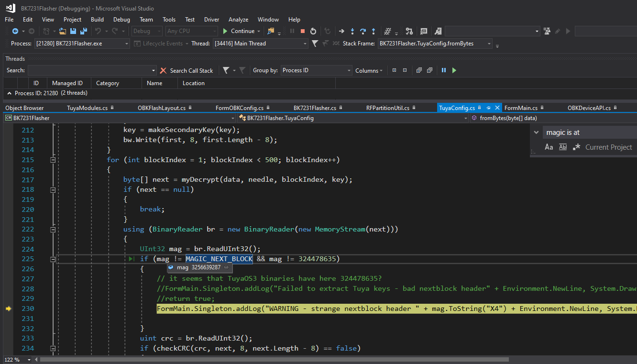
Task: Toggle Match Whole Word in find box
Action: pyautogui.click(x=563, y=147)
